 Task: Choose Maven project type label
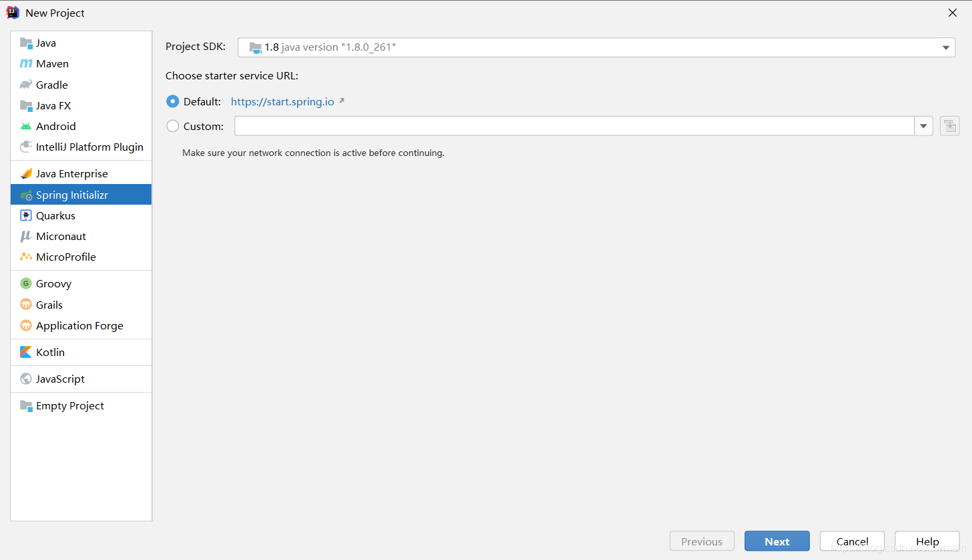(53, 64)
